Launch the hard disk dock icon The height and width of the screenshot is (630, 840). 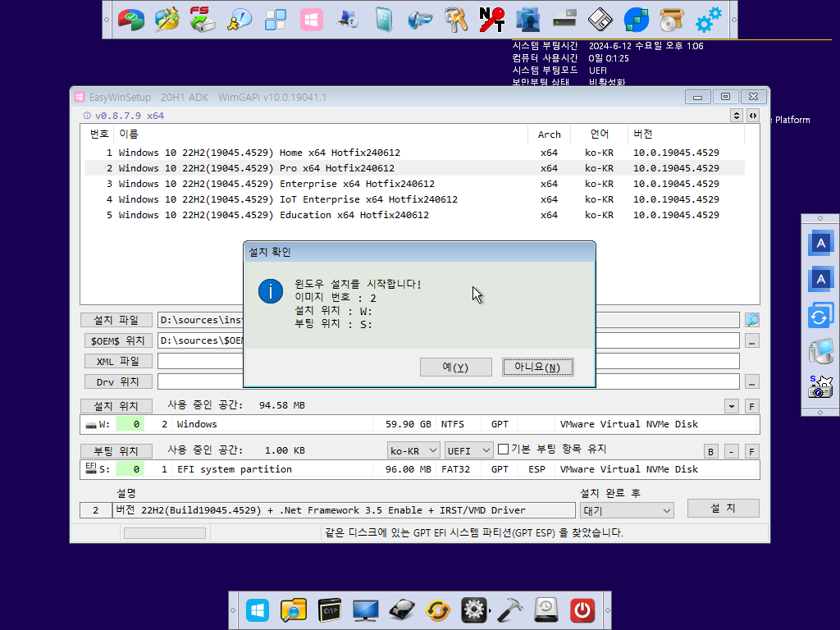(x=402, y=610)
